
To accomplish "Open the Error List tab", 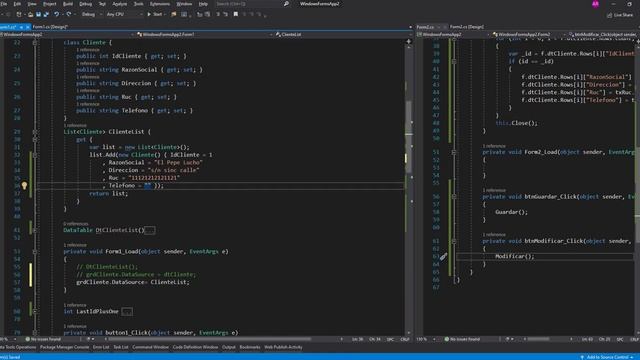I will [101, 347].
